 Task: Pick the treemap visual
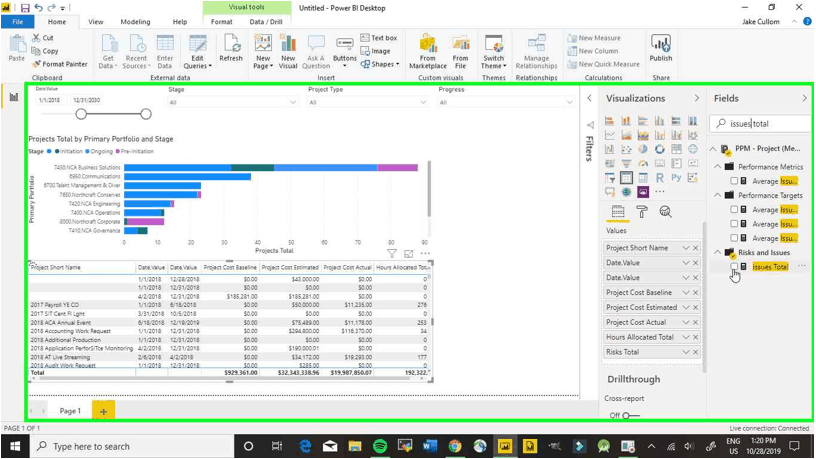coord(676,149)
